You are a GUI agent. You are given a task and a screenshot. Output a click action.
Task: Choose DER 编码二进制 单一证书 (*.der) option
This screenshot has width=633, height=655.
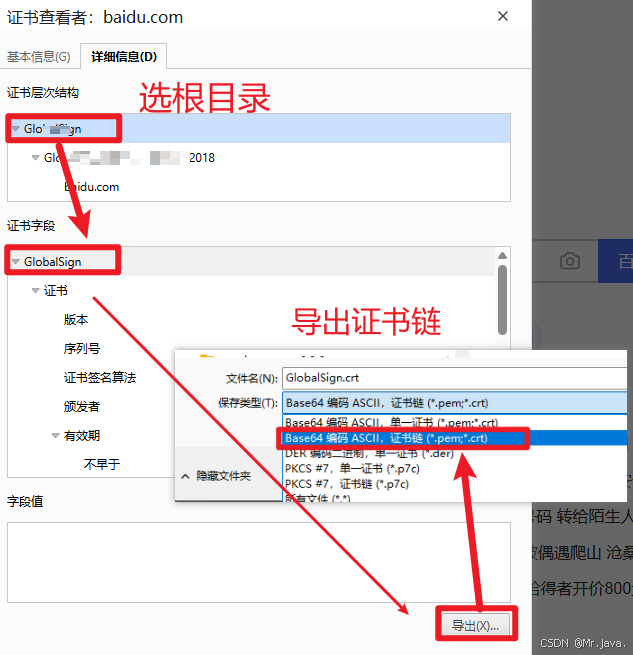(x=455, y=453)
